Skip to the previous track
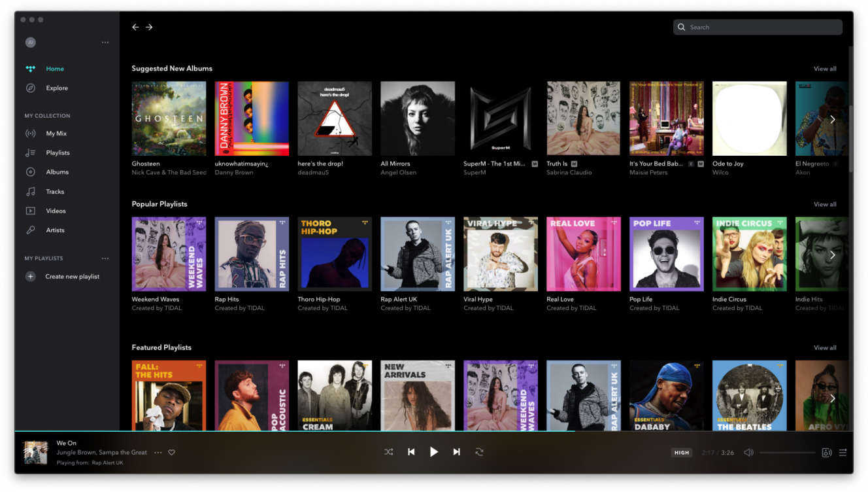 click(411, 452)
